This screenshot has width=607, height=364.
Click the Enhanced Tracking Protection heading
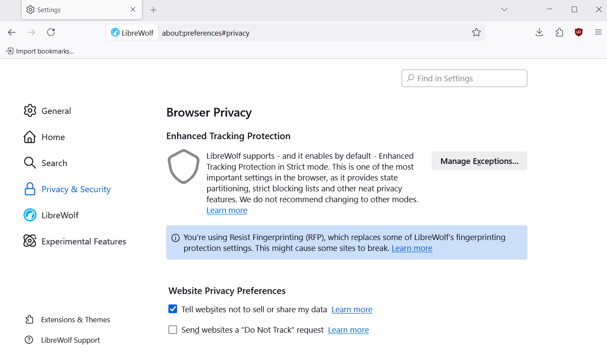point(228,136)
